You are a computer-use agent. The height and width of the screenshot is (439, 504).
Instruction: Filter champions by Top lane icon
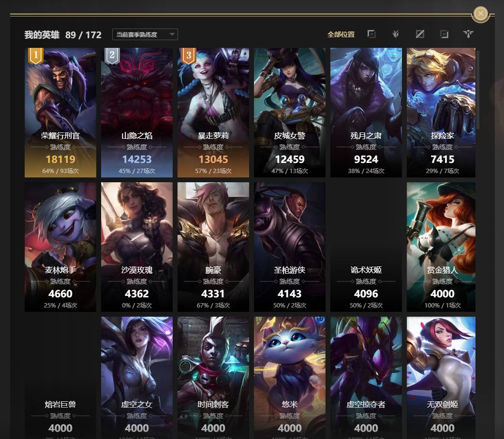(371, 34)
